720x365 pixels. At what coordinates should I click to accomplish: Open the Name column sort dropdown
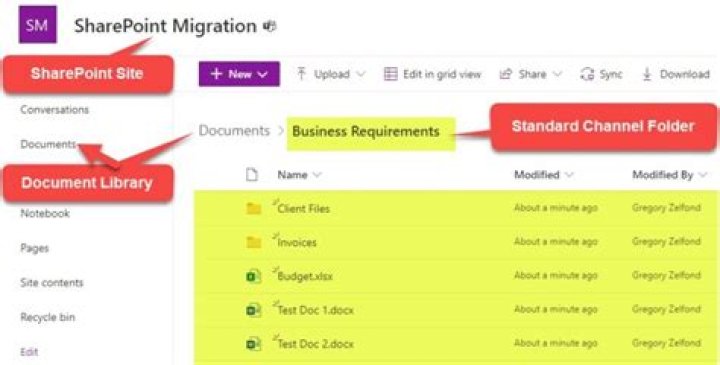[317, 175]
